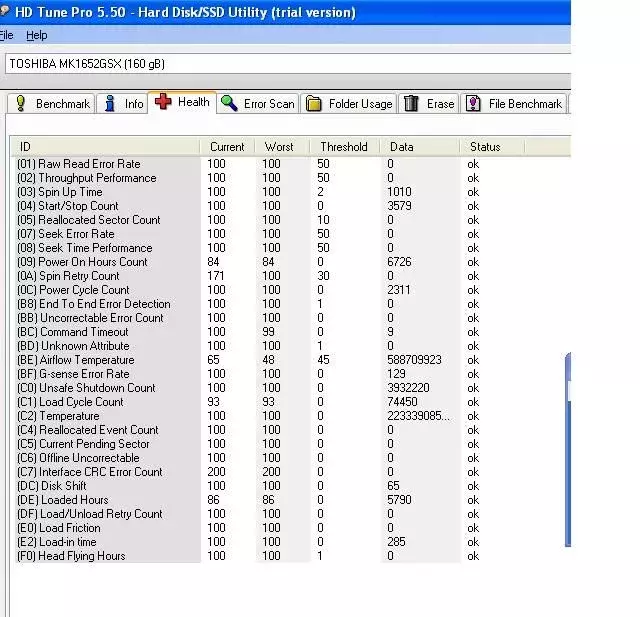Select the Load Friction row
The image size is (640, 617).
coord(249,528)
